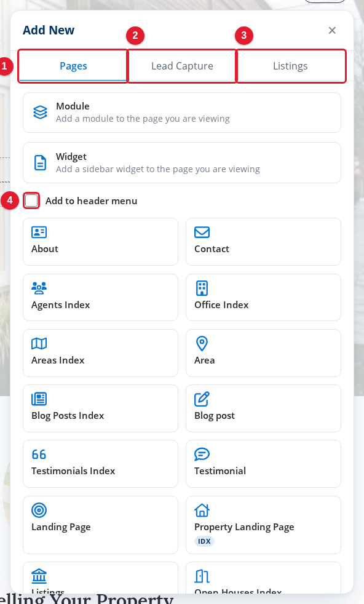Click the Contact envelope icon
This screenshot has height=604, width=364.
pos(202,232)
